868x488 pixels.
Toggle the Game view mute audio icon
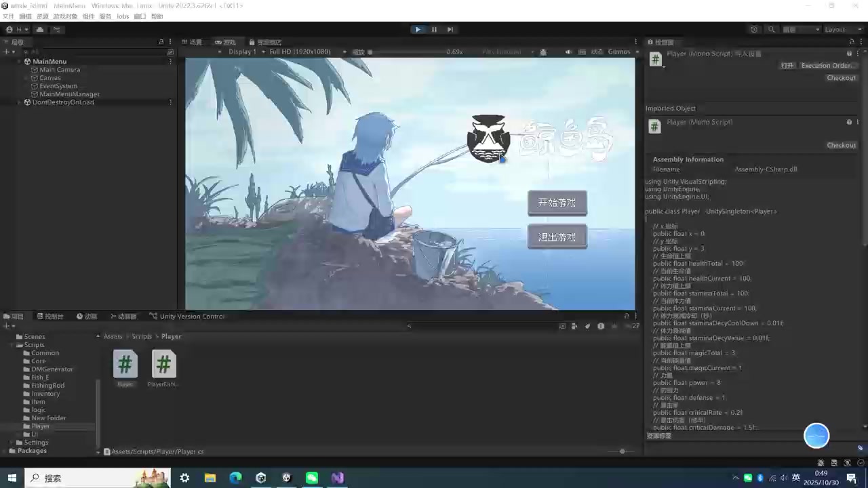tap(568, 52)
